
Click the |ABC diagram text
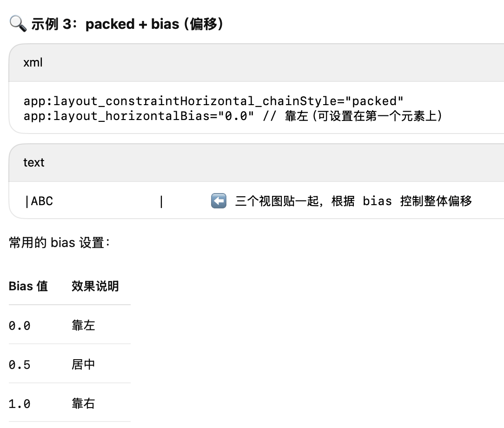pyautogui.click(x=39, y=201)
